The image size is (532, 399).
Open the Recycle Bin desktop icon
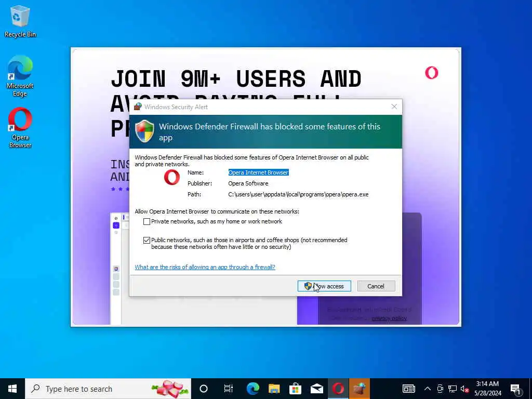20,21
